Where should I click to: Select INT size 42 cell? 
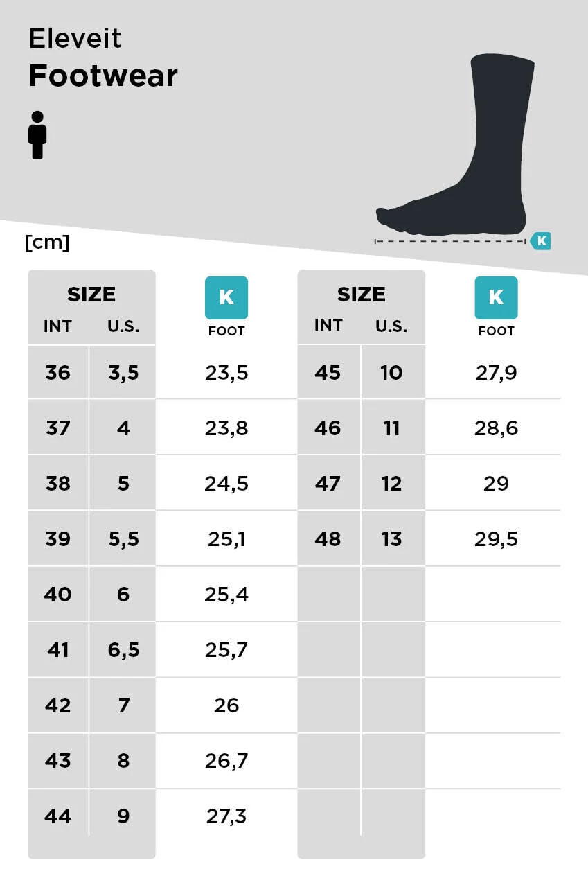tap(58, 705)
